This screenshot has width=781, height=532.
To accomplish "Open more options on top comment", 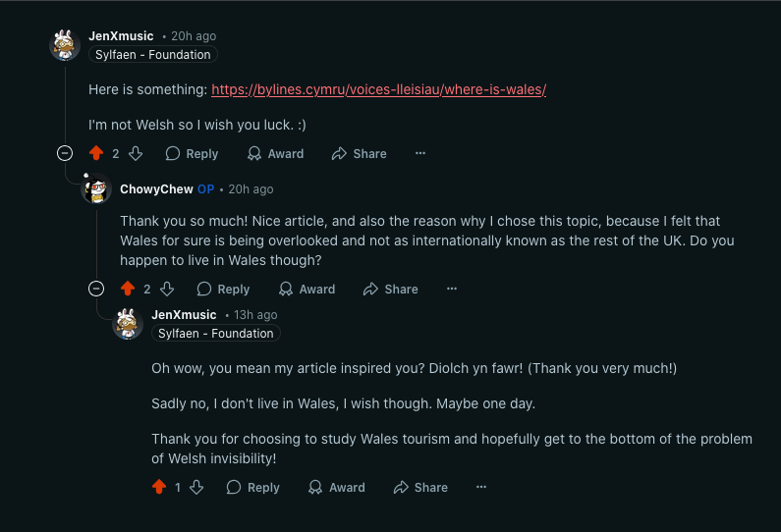I will click(420, 153).
